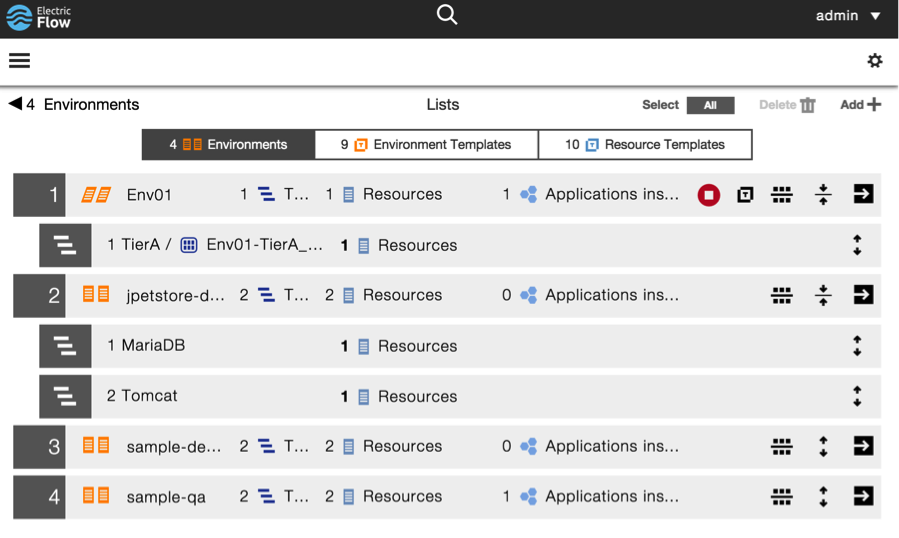Image resolution: width=899 pixels, height=538 pixels.
Task: Click the Env01-TierA_... cluster icon
Action: tap(189, 245)
